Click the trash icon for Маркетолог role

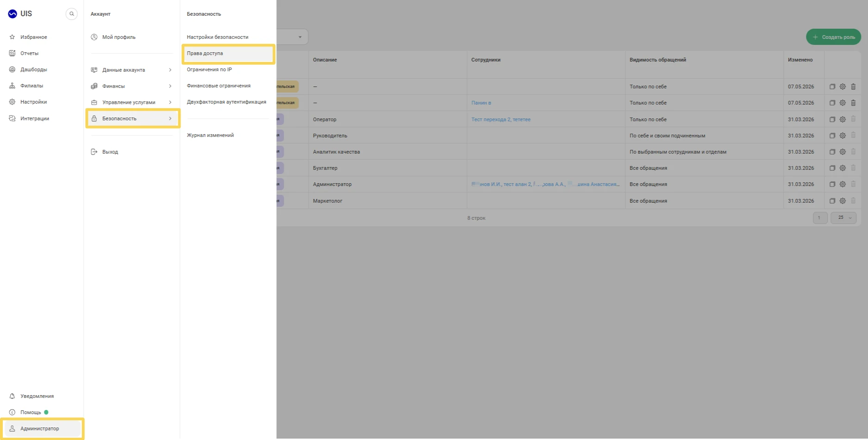coord(853,201)
